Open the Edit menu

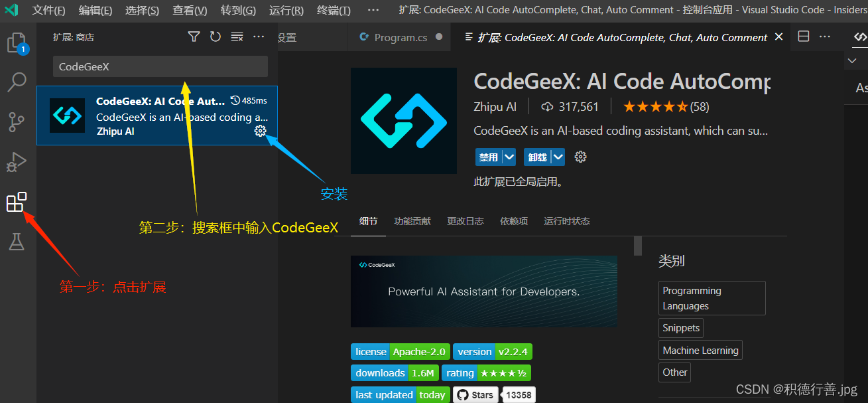point(95,11)
